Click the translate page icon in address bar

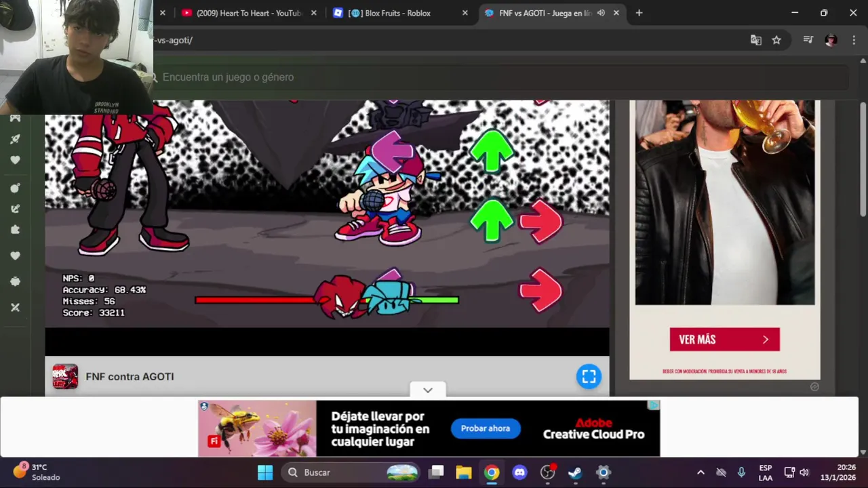(x=755, y=40)
